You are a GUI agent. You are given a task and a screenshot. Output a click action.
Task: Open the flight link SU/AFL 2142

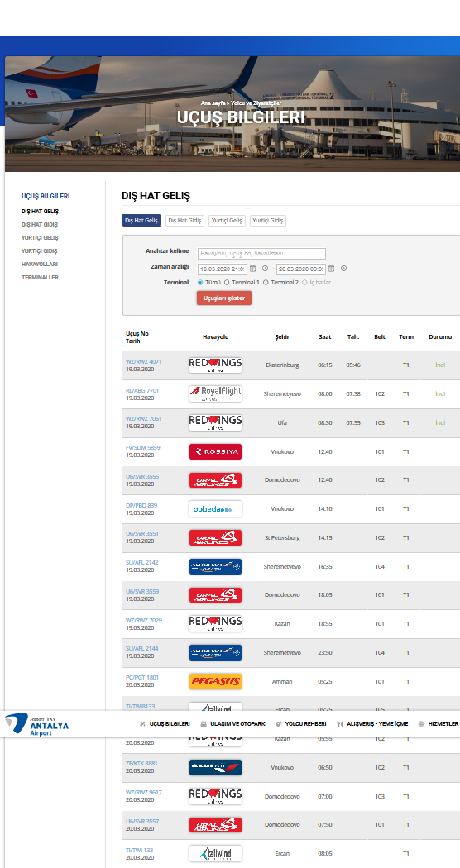click(x=141, y=562)
